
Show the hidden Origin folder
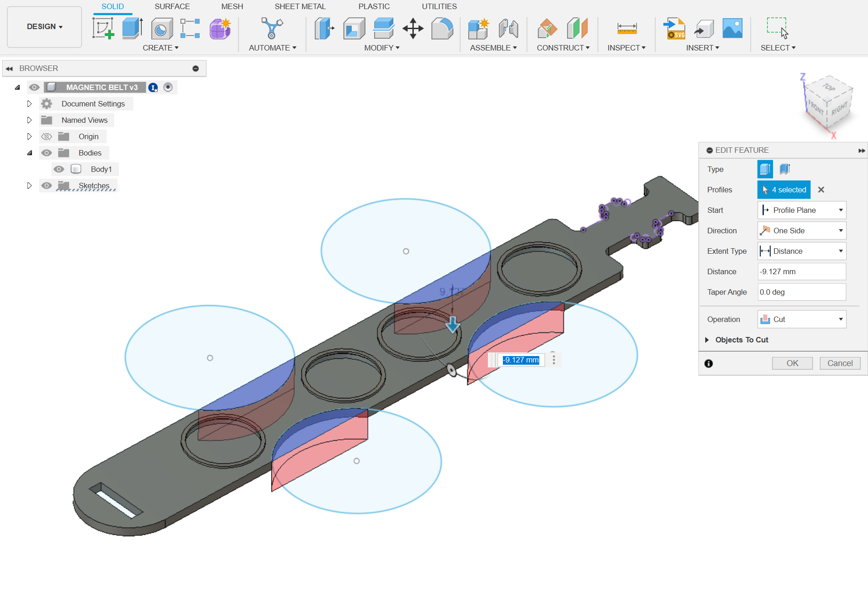coord(46,136)
